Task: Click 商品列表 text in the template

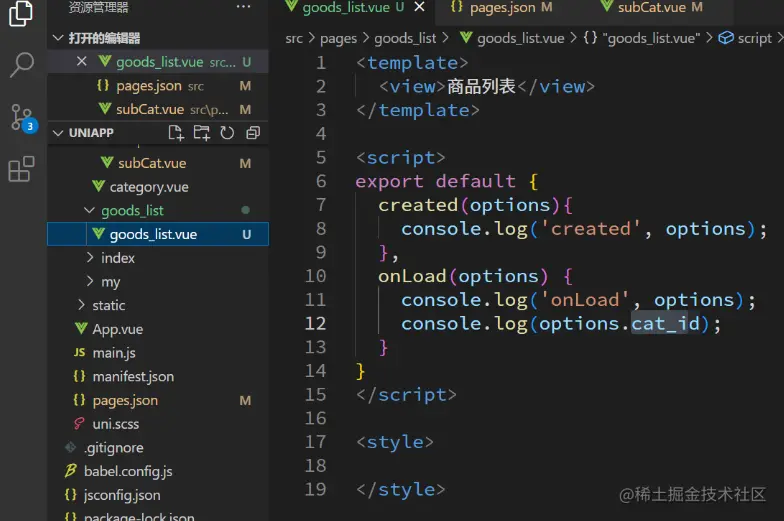Action: click(x=481, y=86)
